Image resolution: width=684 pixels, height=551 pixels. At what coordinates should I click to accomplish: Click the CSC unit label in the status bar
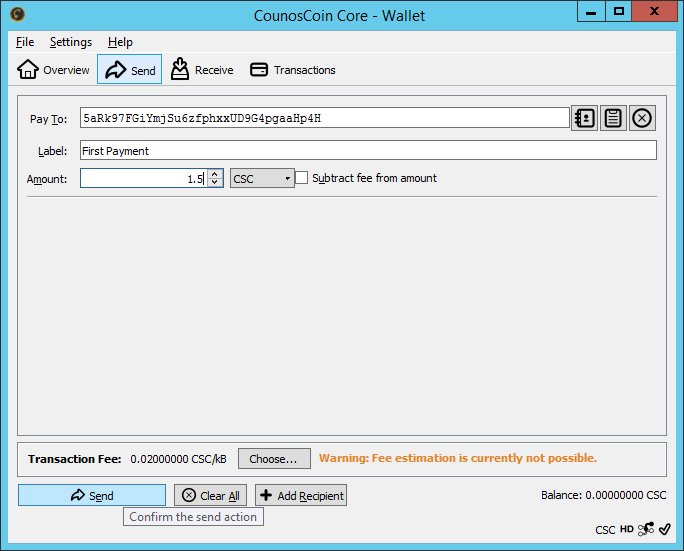coord(605,530)
